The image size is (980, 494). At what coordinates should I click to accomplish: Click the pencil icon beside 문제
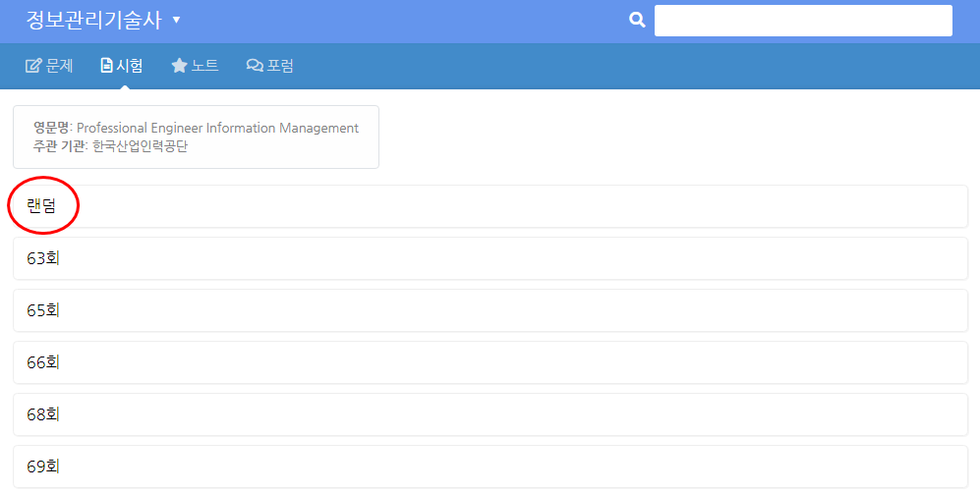point(33,66)
